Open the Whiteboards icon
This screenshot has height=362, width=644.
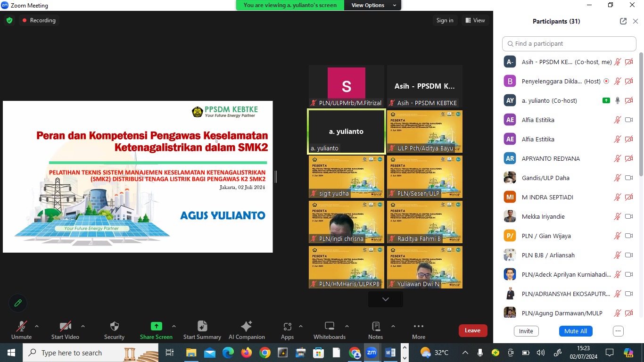[330, 326]
